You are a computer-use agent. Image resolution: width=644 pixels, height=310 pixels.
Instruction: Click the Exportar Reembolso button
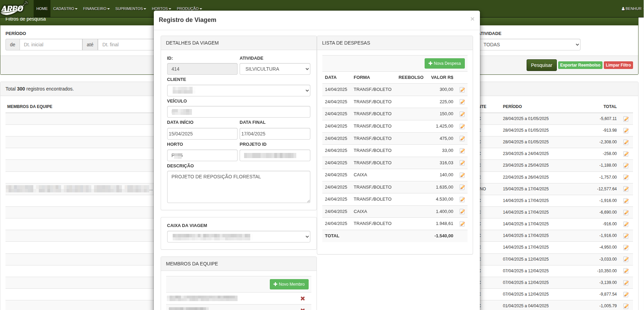[x=580, y=65]
